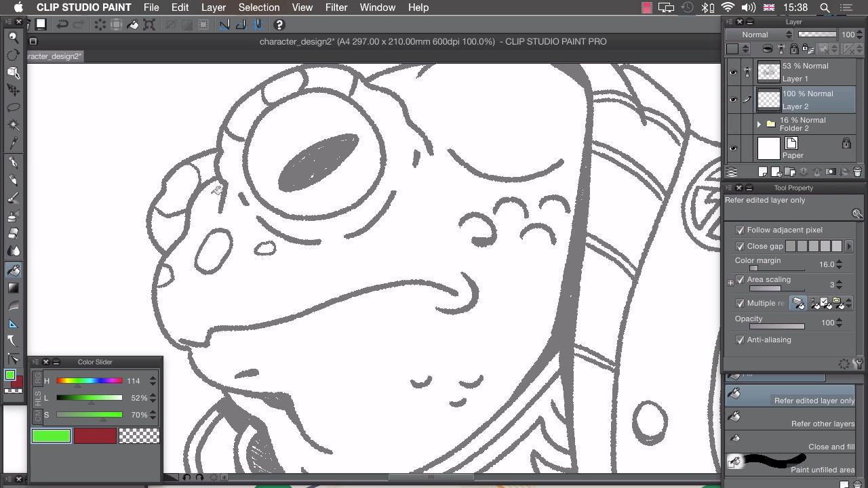Select the Lasso selection tool
The image size is (868, 488).
click(x=13, y=108)
